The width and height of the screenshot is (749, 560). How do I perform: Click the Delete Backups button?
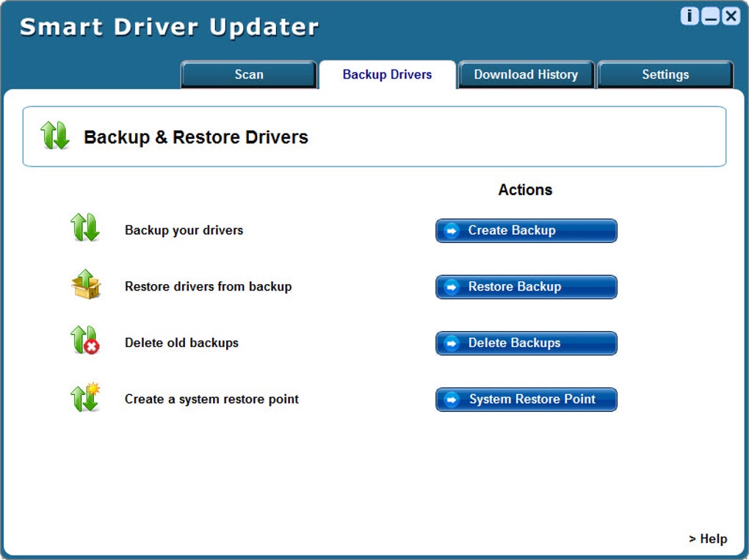527,343
